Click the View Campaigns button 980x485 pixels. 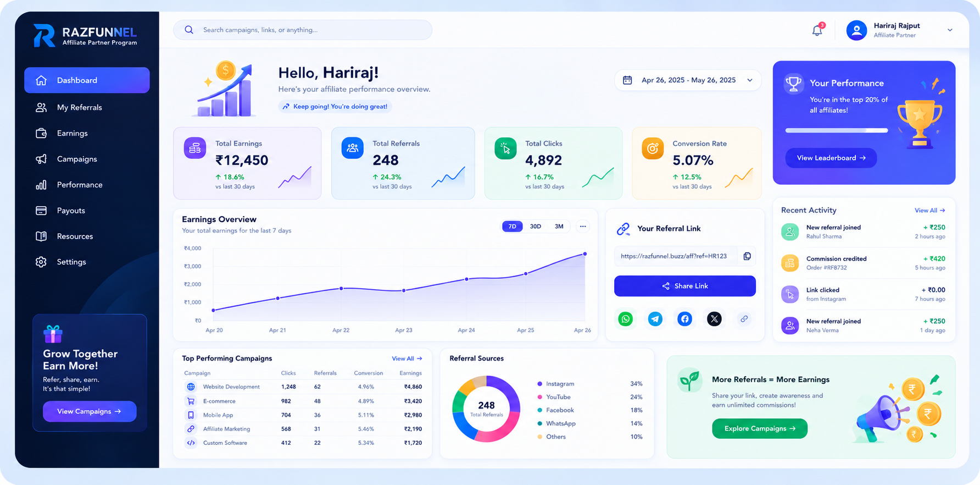(x=90, y=411)
